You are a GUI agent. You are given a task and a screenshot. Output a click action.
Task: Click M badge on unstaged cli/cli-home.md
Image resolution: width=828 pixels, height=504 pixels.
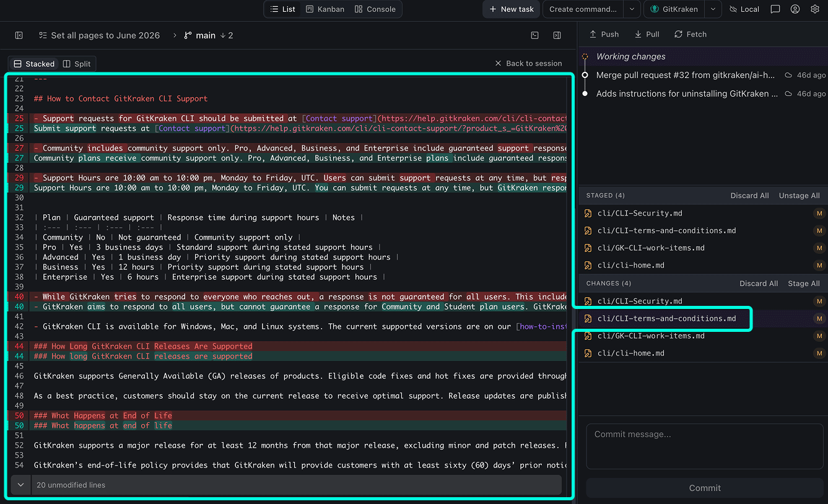pos(819,353)
